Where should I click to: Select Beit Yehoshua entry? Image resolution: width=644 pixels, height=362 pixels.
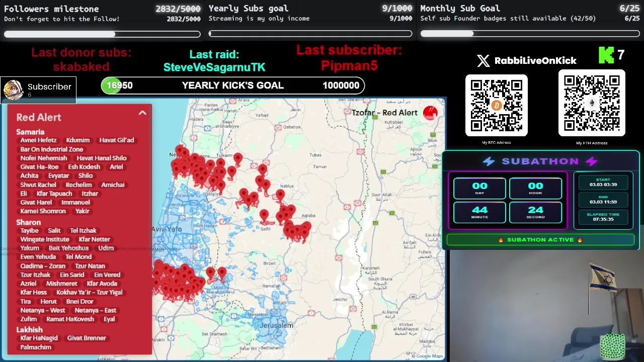[x=68, y=248]
